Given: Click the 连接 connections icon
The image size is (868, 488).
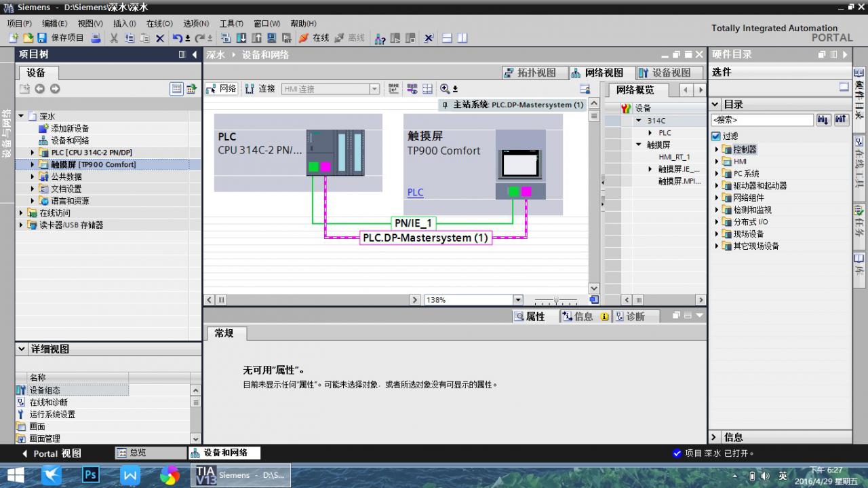Looking at the screenshot, I should (250, 89).
